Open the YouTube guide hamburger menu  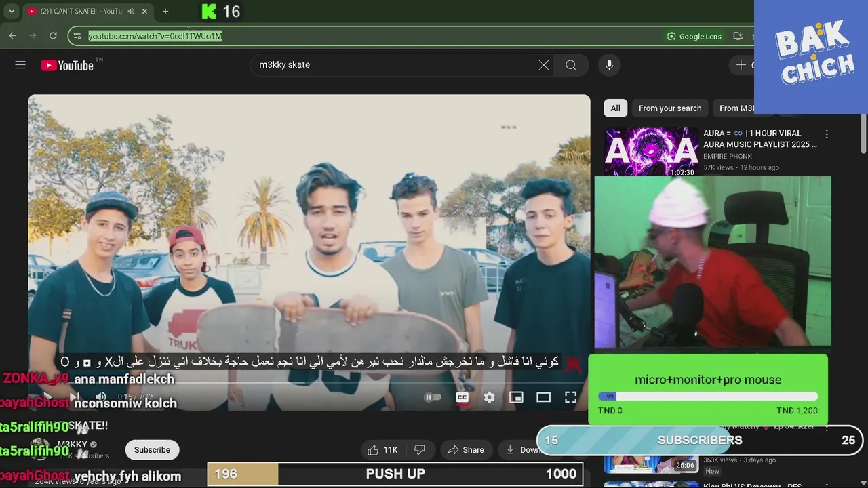click(20, 65)
